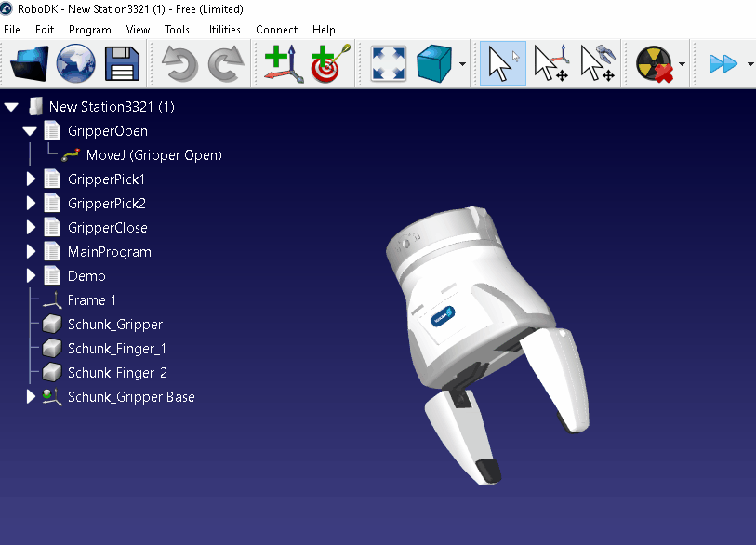The width and height of the screenshot is (756, 545).
Task: Add a reference frame
Action: tap(285, 63)
